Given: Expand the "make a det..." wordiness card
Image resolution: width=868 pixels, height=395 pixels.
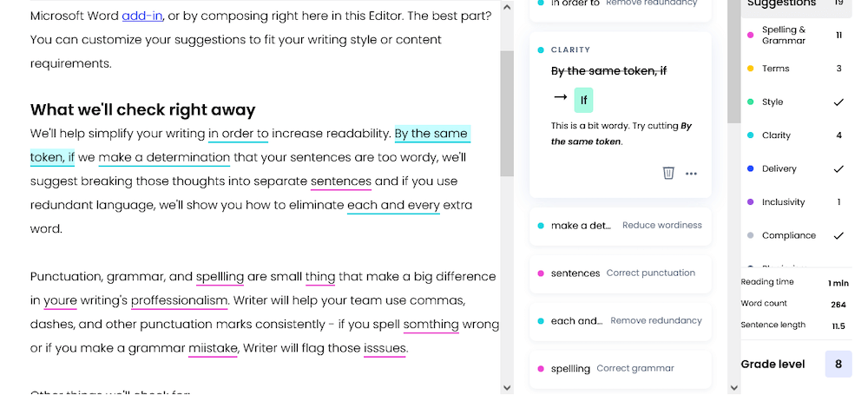Looking at the screenshot, I should [x=621, y=226].
